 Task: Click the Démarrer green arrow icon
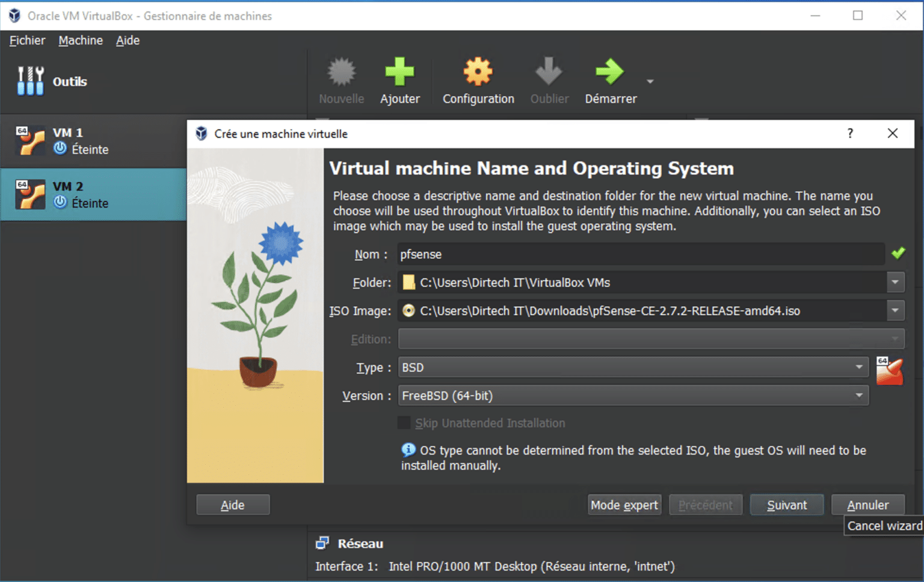click(x=609, y=72)
